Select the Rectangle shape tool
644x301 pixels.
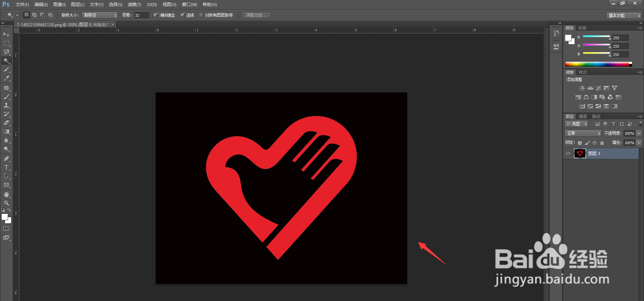6,185
